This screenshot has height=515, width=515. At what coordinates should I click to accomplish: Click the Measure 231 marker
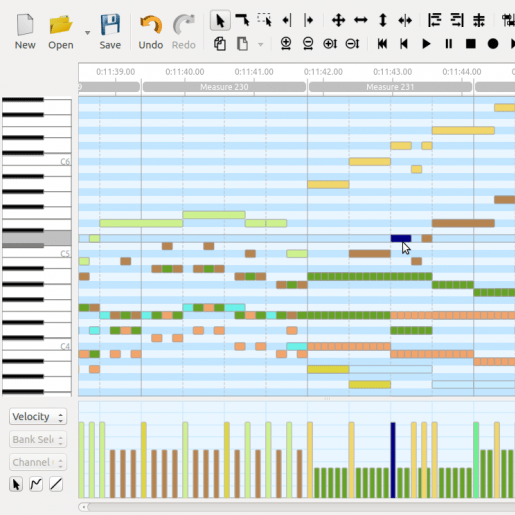tap(390, 87)
